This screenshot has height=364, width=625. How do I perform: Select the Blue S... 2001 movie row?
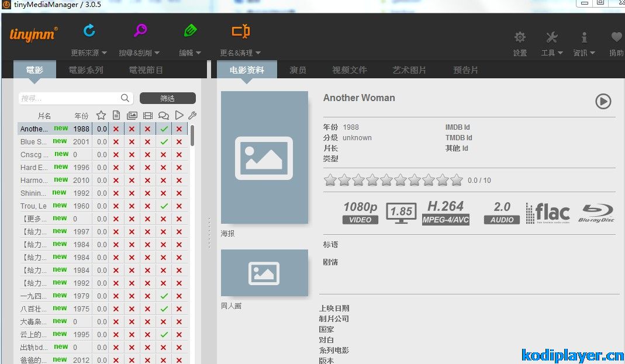pos(103,142)
